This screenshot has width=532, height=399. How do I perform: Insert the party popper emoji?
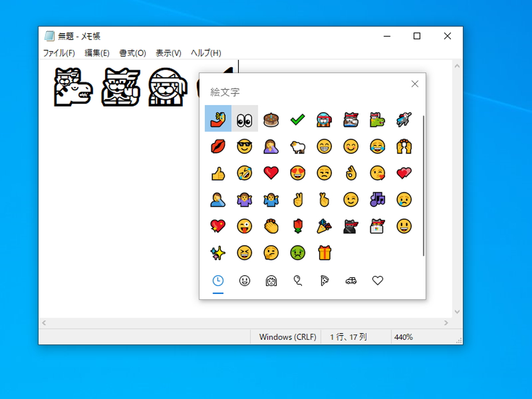pyautogui.click(x=324, y=226)
